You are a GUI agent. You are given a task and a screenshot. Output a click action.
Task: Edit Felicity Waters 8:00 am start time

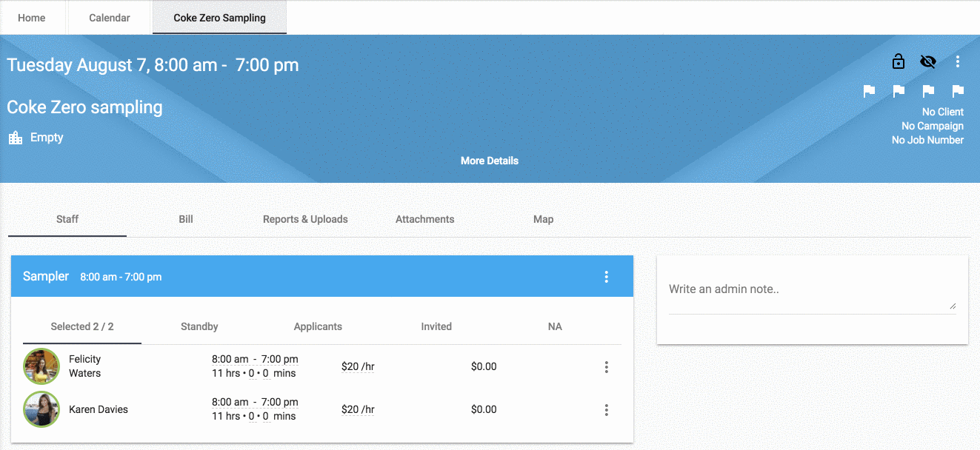[x=230, y=359]
